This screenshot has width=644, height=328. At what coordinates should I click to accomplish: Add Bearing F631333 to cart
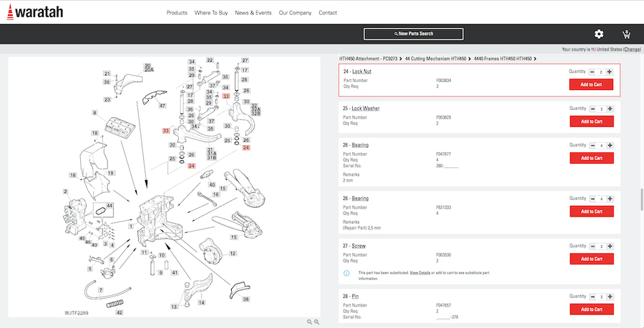[x=592, y=211]
